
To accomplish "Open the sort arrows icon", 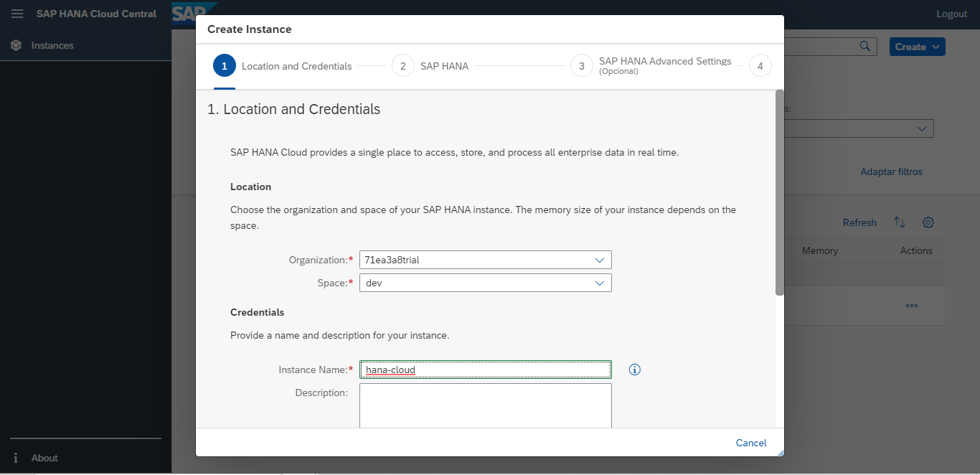I will [899, 222].
